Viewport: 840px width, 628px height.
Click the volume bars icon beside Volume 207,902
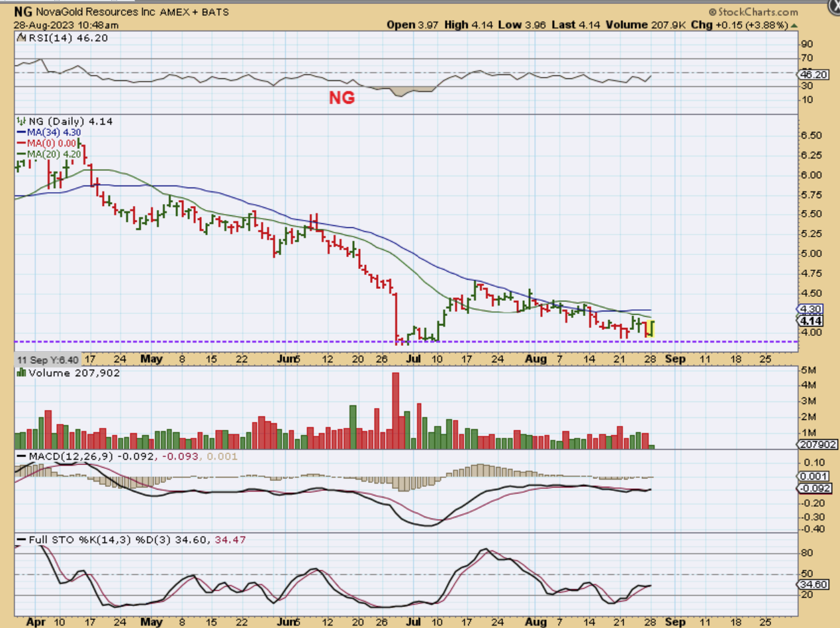pyautogui.click(x=20, y=373)
